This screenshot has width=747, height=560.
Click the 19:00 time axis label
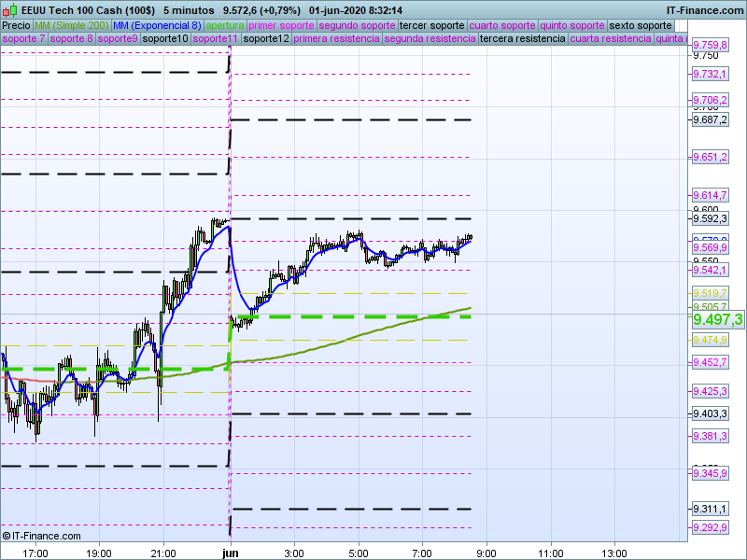point(99,553)
